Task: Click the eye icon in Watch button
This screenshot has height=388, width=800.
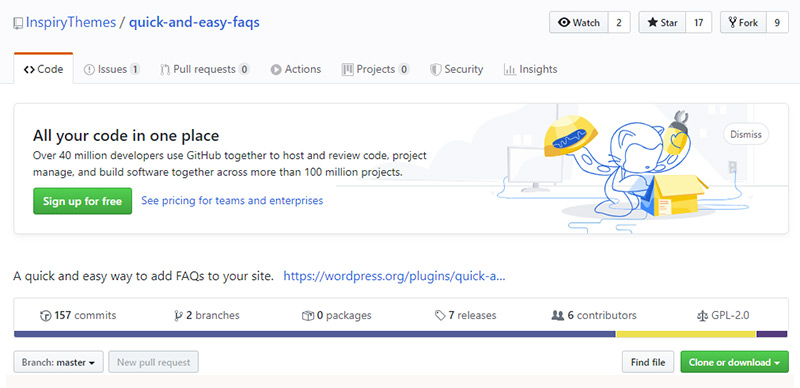Action: [x=564, y=22]
